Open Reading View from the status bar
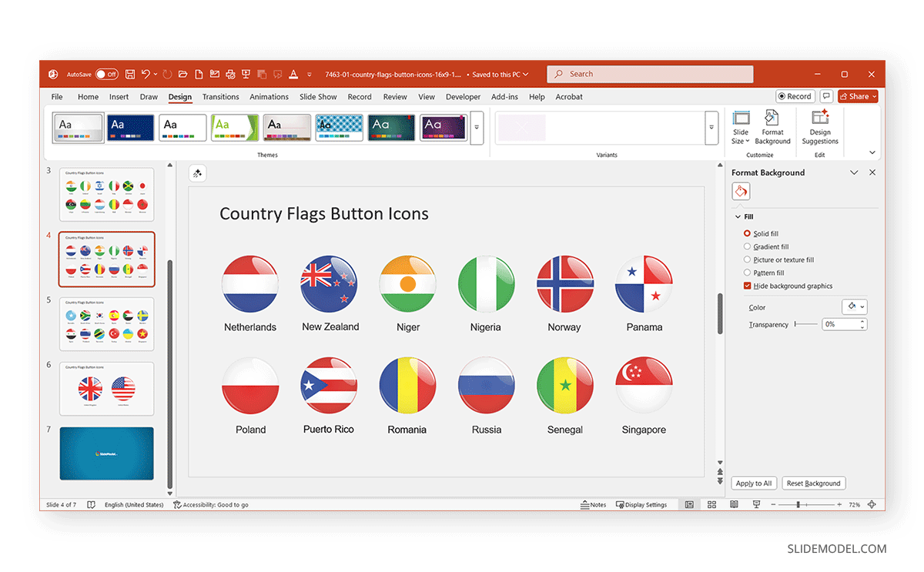Image resolution: width=924 pixels, height=572 pixels. [x=734, y=504]
